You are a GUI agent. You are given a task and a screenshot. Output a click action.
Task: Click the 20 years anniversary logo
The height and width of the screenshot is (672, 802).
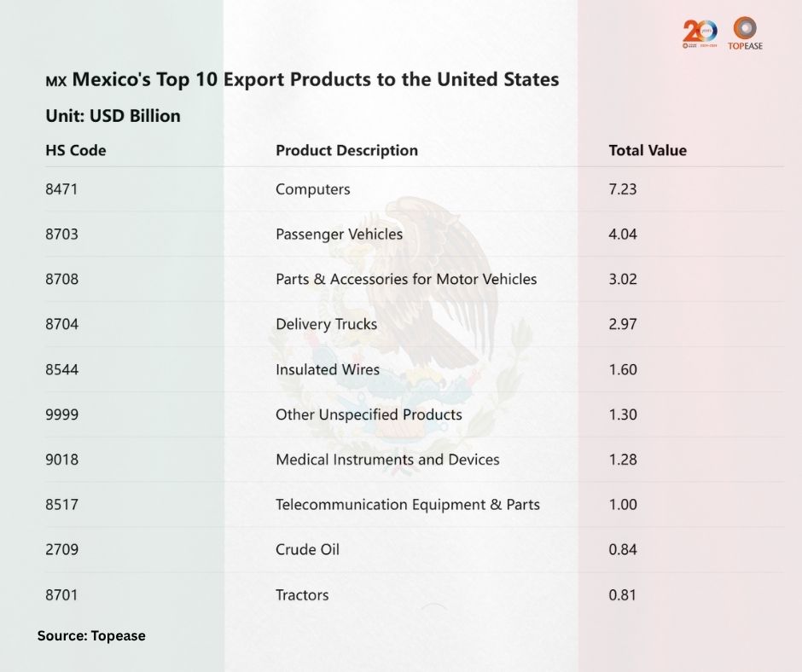(700, 34)
